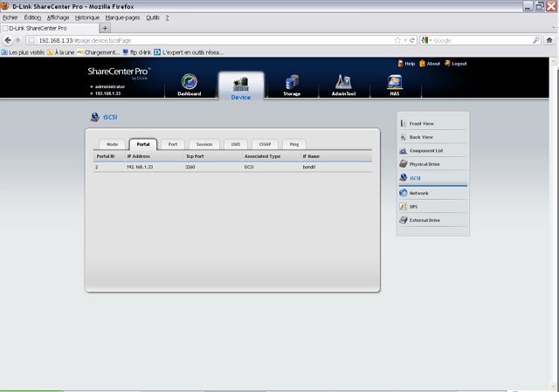Switch to the Node tab
559x392 pixels.
112,144
